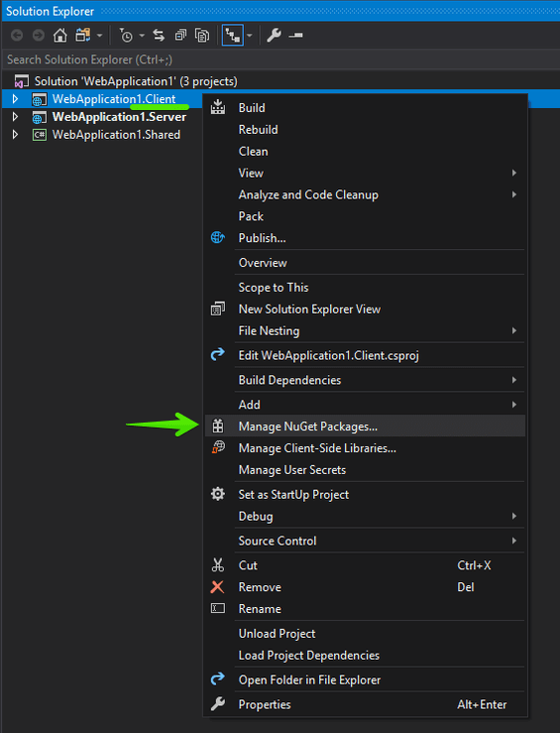The width and height of the screenshot is (560, 733).
Task: Open the View submenu
Action: [365, 173]
